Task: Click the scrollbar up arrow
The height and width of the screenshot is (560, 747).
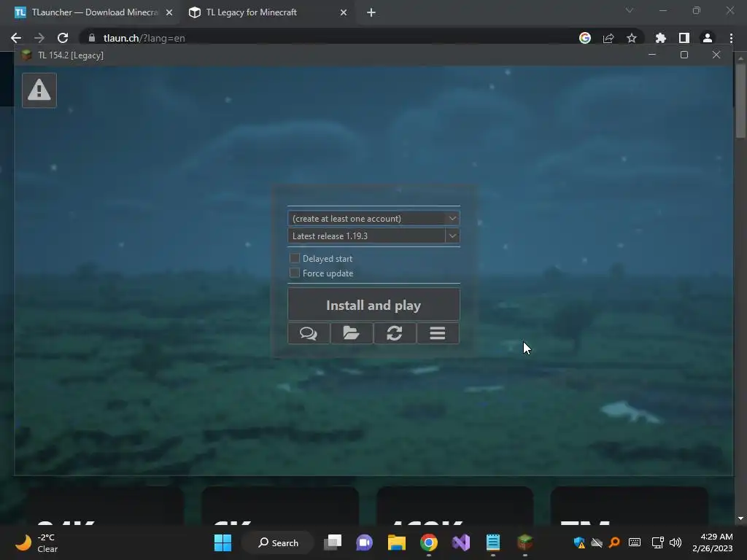Action: point(740,58)
